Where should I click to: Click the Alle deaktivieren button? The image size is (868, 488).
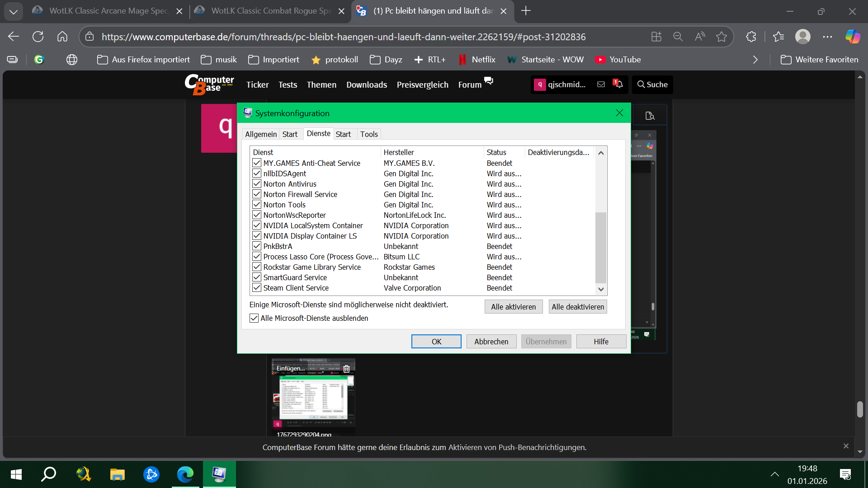click(577, 307)
